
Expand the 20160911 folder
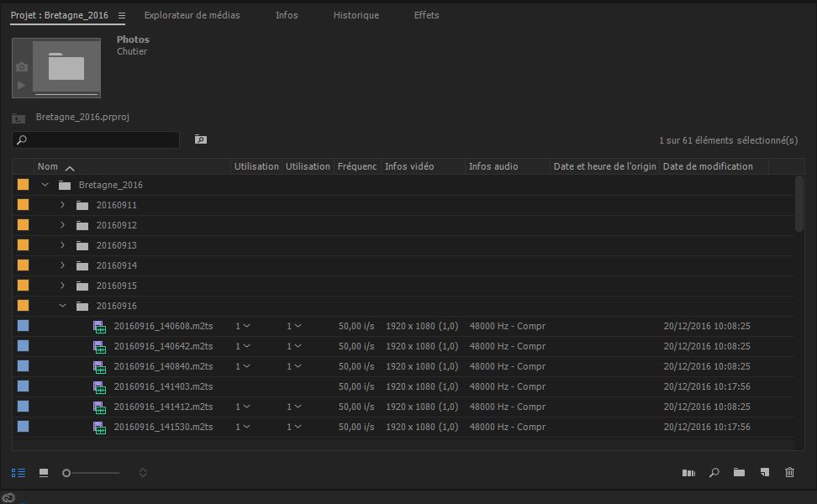point(62,205)
